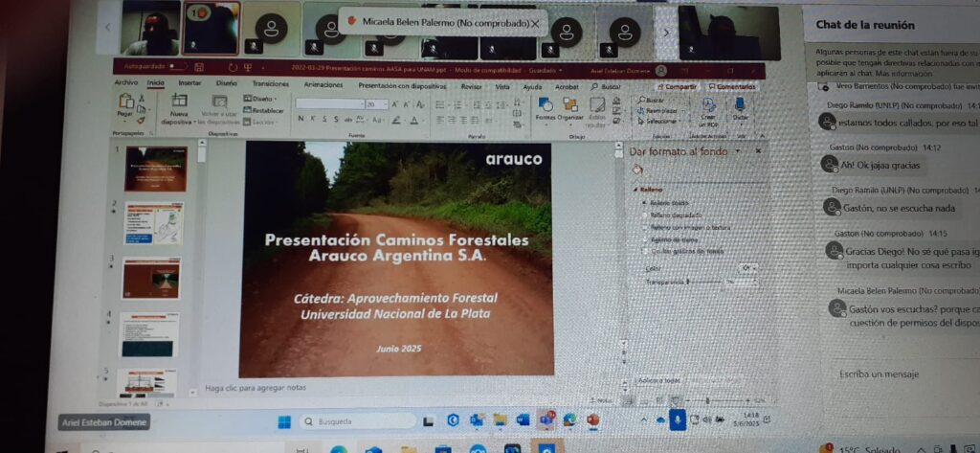
Task: Click the Reemplazar button
Action: pyautogui.click(x=657, y=110)
